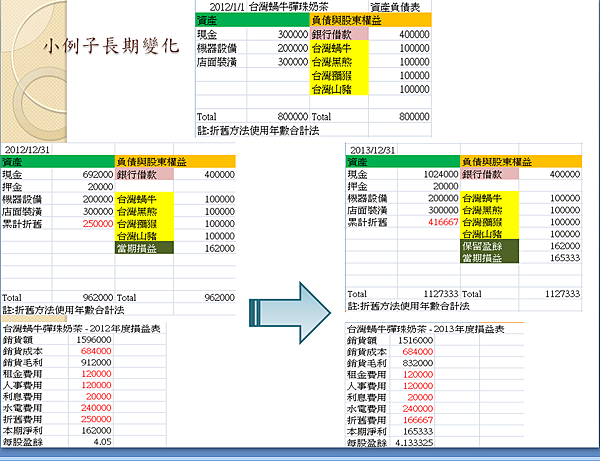The width and height of the screenshot is (600, 461).
Task: Click the 2013/12/31 date cell
Action: point(372,150)
